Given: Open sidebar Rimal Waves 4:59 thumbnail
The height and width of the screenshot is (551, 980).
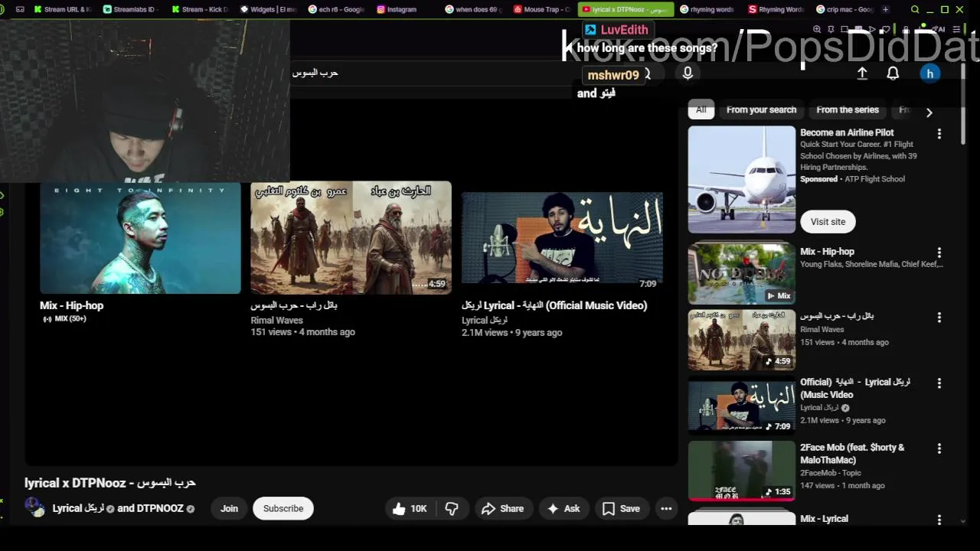Looking at the screenshot, I should coord(741,340).
